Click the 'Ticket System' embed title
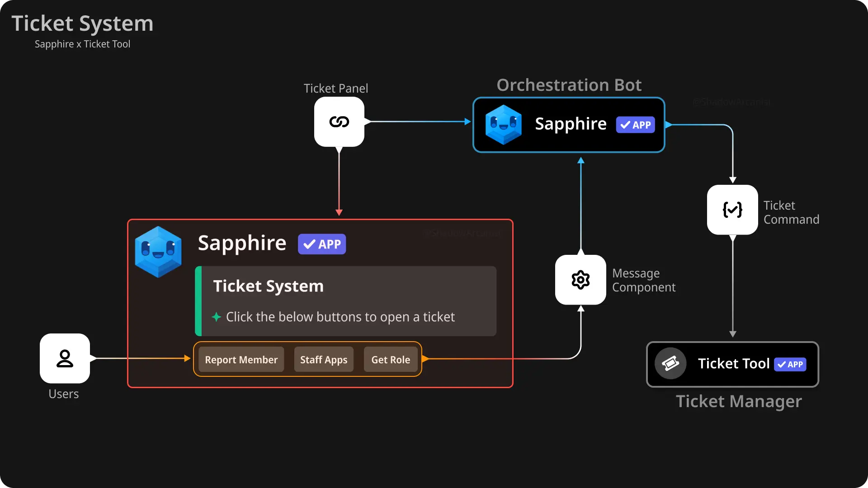The width and height of the screenshot is (868, 488). pyautogui.click(x=269, y=286)
